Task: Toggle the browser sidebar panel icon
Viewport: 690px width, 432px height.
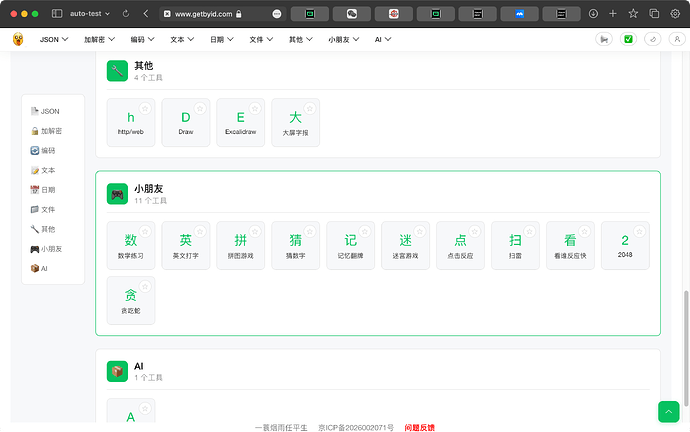Action: [x=57, y=14]
